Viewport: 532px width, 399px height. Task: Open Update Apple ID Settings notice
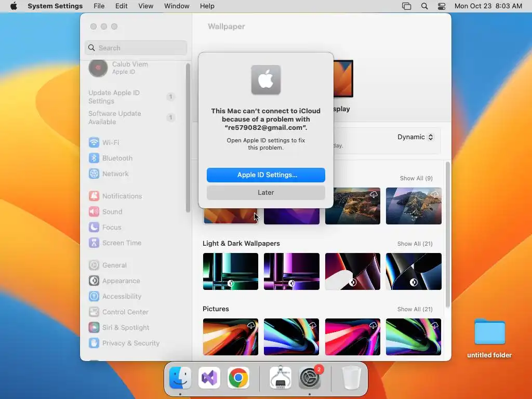coord(131,97)
